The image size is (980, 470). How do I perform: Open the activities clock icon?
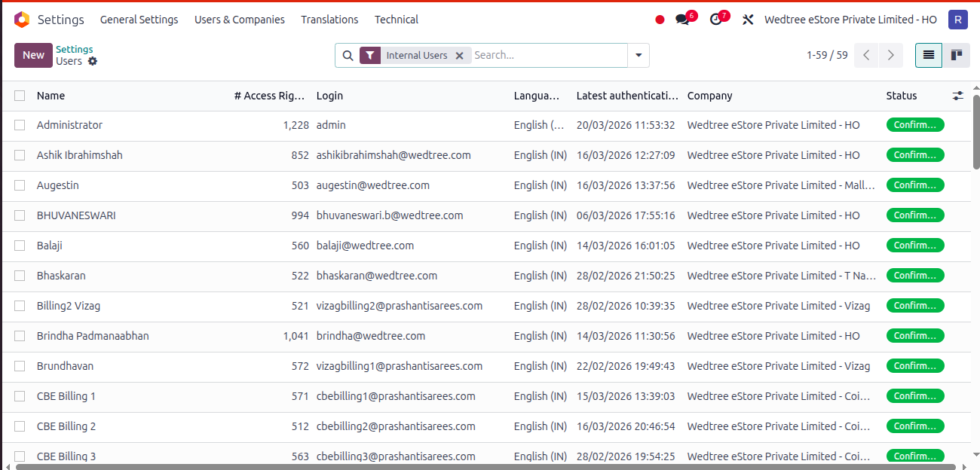click(716, 20)
